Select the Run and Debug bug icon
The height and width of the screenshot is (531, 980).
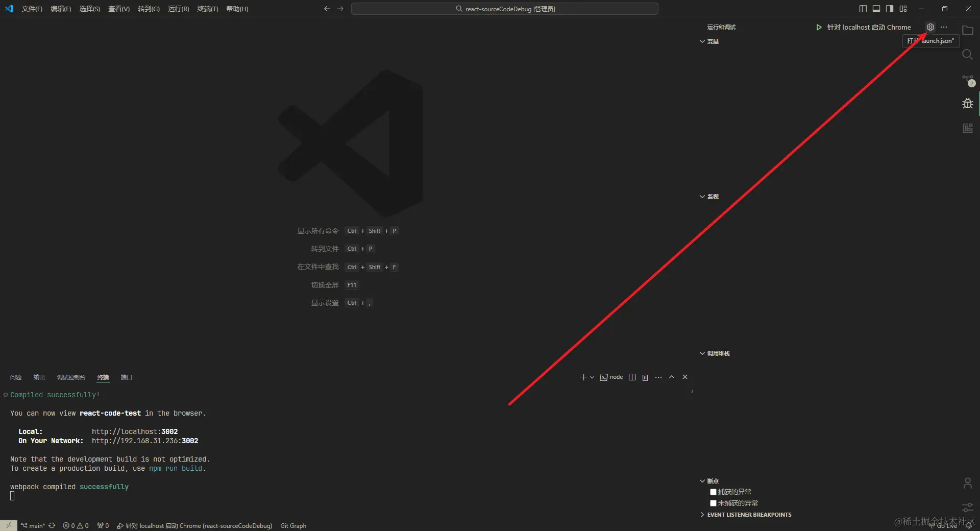[967, 104]
